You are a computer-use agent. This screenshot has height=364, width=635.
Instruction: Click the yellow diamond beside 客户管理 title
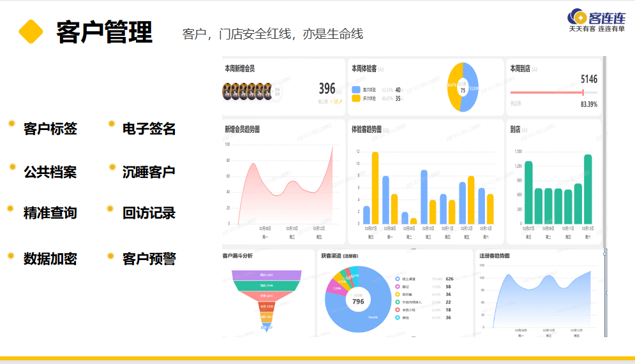31,31
